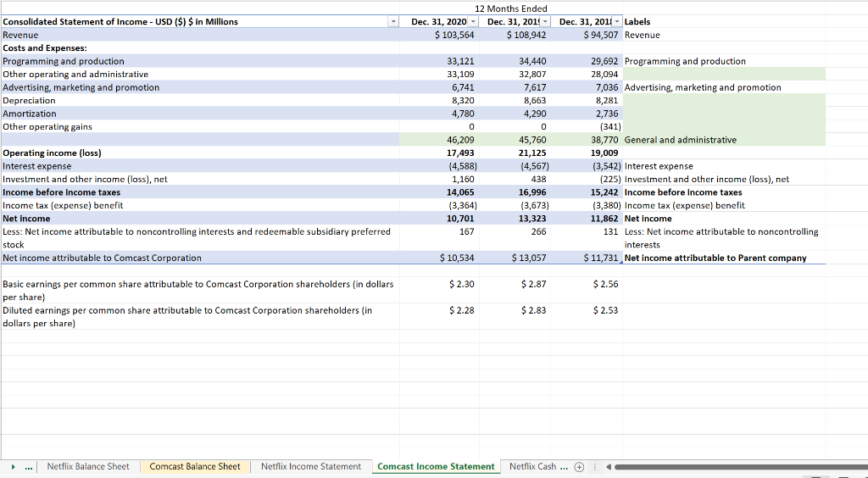Image resolution: width=868 pixels, height=478 pixels.
Task: Switch to the Netflix Balance Sheet tab
Action: click(88, 466)
